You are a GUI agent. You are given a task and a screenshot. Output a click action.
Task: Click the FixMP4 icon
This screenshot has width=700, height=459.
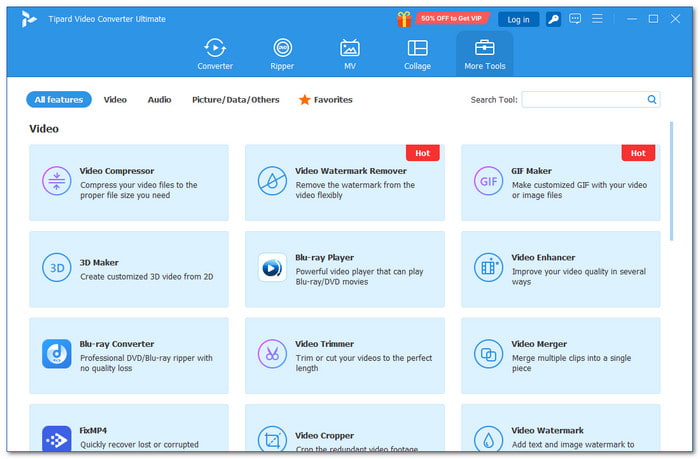(57, 439)
